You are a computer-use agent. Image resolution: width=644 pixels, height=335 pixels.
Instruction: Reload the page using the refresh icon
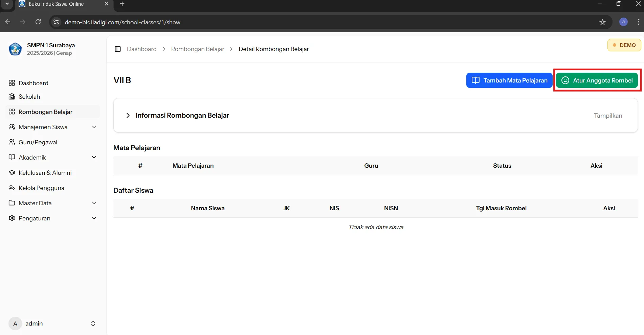pos(38,22)
